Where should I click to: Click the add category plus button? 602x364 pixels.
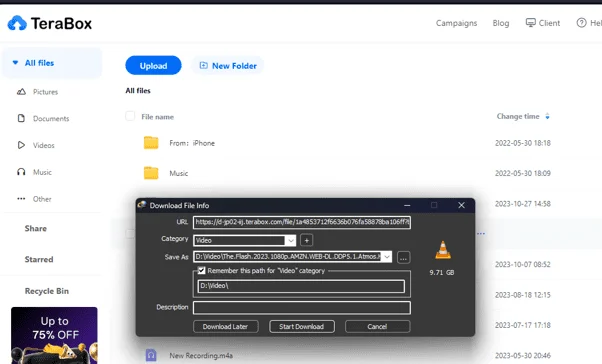306,240
